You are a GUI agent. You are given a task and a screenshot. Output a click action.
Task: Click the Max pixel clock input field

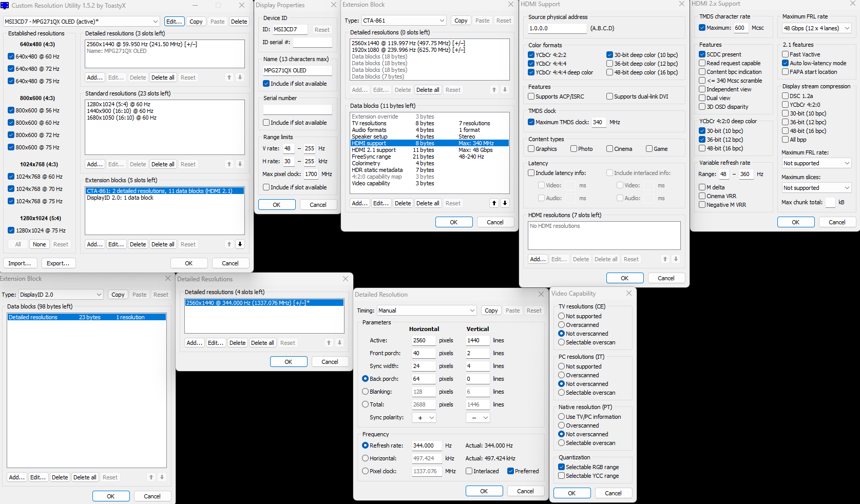click(311, 174)
